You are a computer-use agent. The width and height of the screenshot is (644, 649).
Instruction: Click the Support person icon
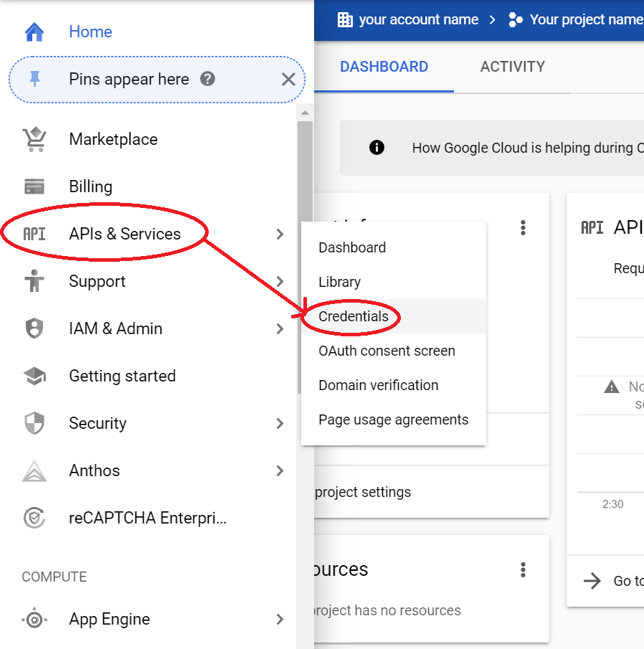click(34, 281)
